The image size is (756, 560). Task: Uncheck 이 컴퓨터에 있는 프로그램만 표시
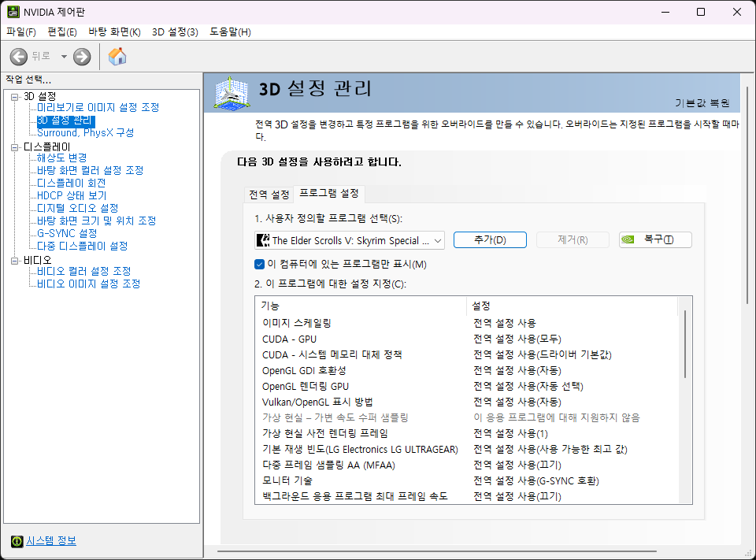tap(259, 265)
